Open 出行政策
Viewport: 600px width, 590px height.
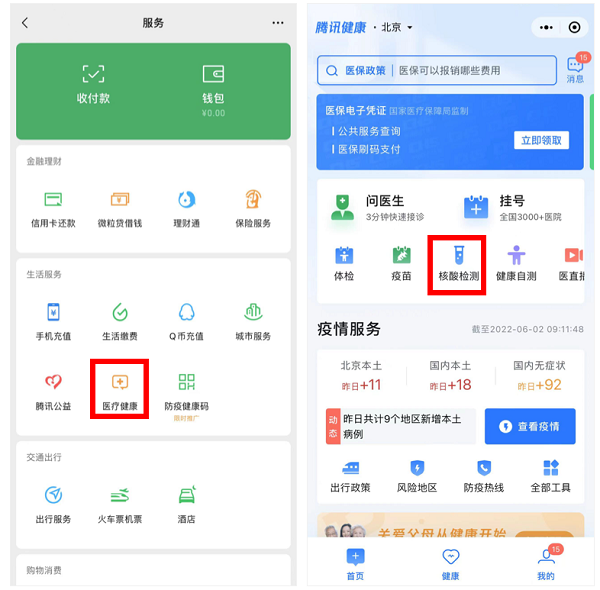(350, 477)
